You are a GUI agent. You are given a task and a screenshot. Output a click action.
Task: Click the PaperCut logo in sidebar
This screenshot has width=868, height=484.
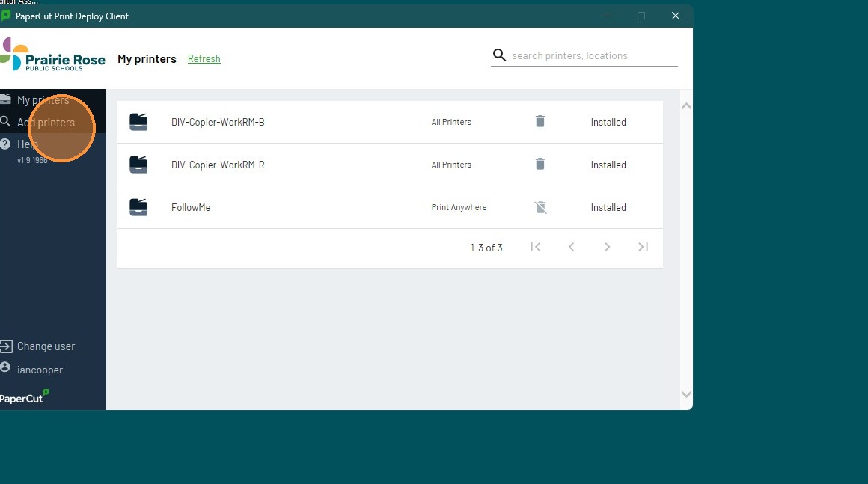pos(24,396)
